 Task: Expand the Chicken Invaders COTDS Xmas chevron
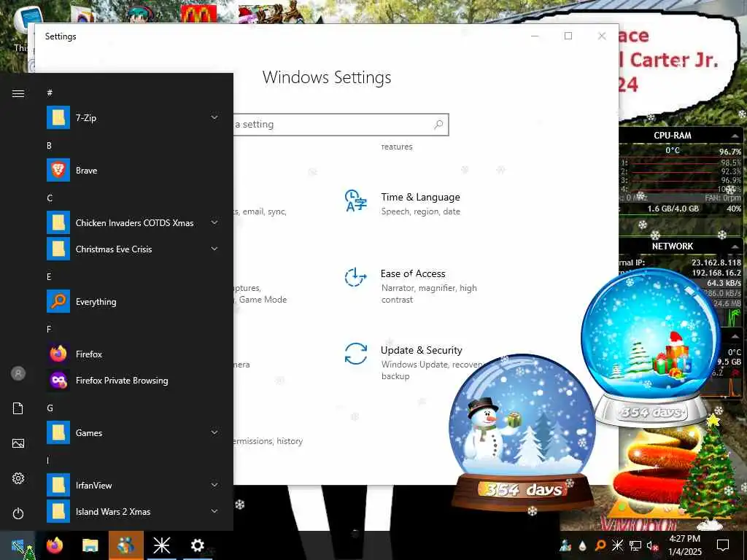point(214,222)
